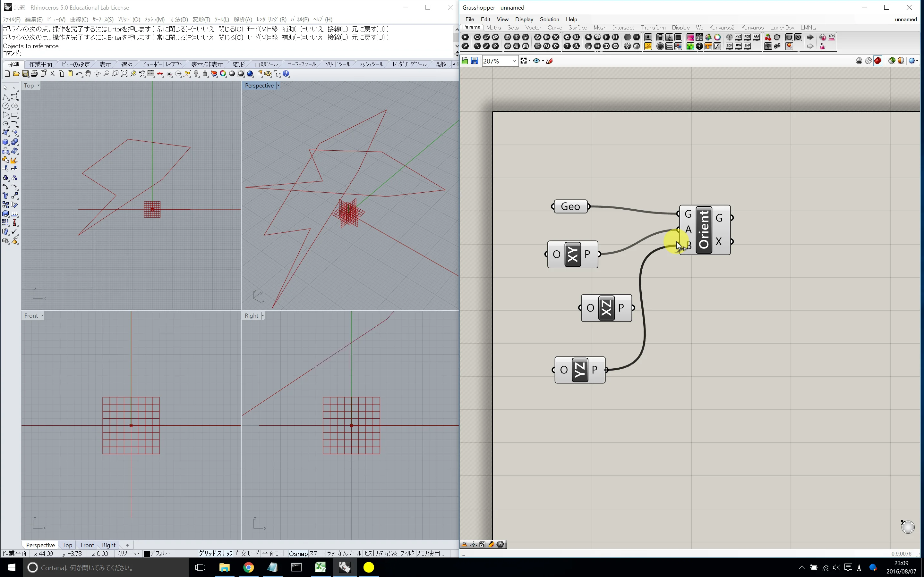Click the Grasshopper open file icon
Image resolution: width=924 pixels, height=577 pixels.
pyautogui.click(x=465, y=61)
